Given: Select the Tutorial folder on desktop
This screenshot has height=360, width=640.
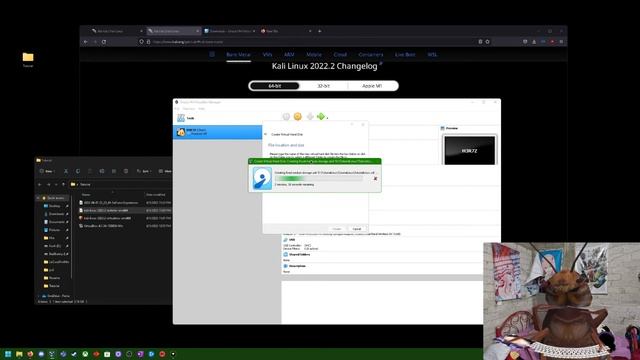Looking at the screenshot, I should [x=28, y=60].
